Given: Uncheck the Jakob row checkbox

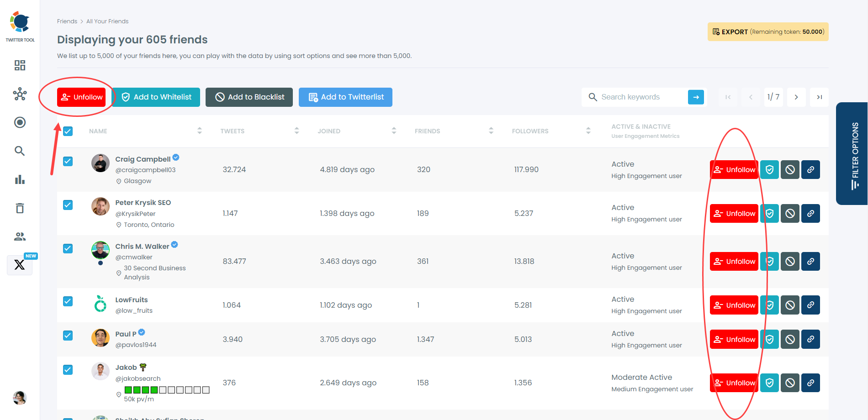Looking at the screenshot, I should [x=68, y=370].
